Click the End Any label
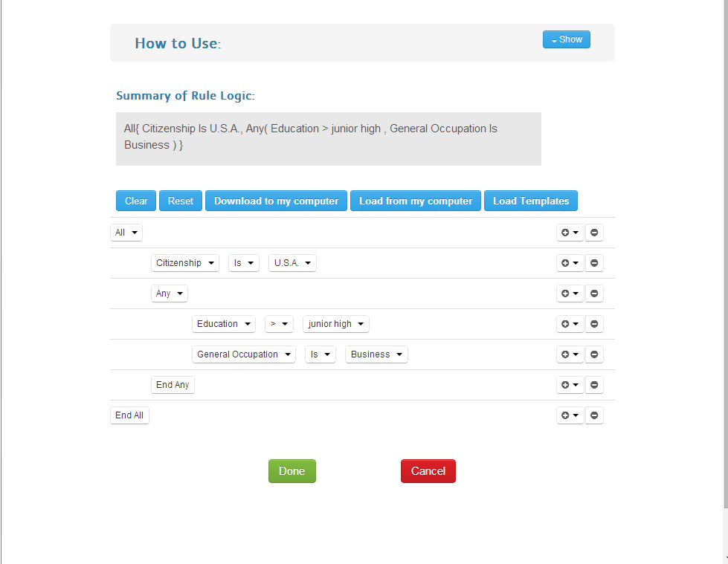The image size is (728, 564). point(173,384)
